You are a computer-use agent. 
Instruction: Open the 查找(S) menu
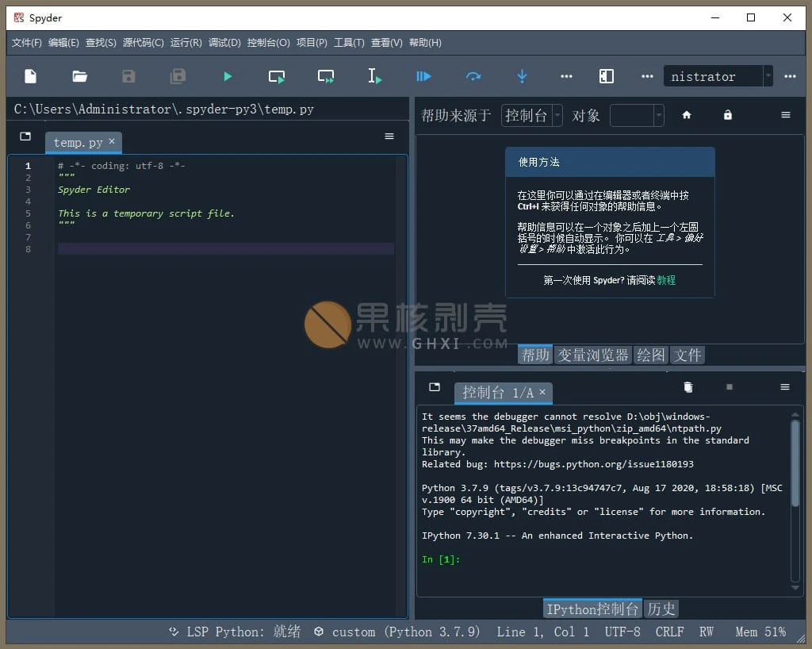coord(101,43)
